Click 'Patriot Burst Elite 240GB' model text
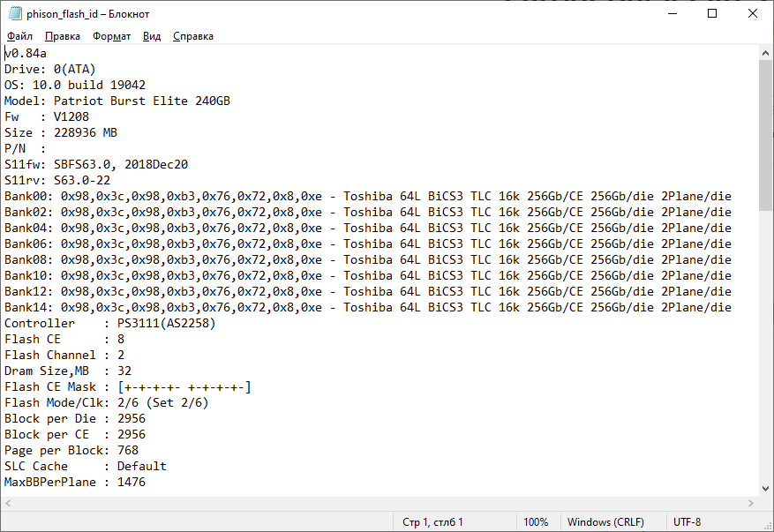This screenshot has height=532, width=774. 142,101
